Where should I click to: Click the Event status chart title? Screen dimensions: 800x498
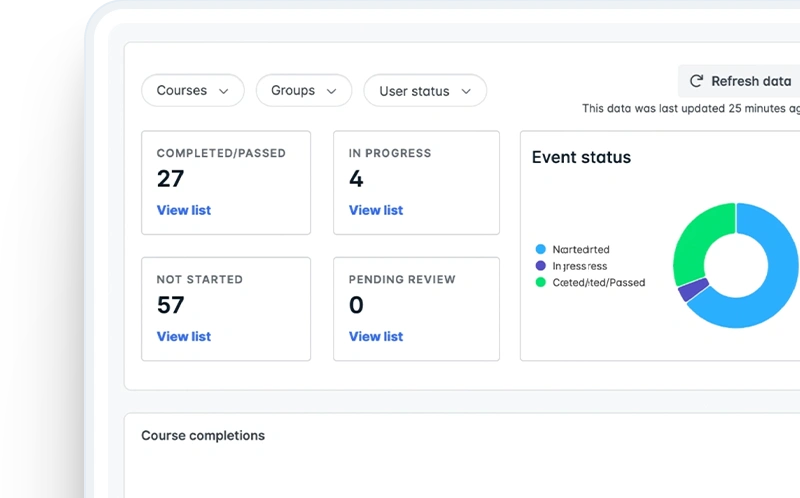click(581, 157)
